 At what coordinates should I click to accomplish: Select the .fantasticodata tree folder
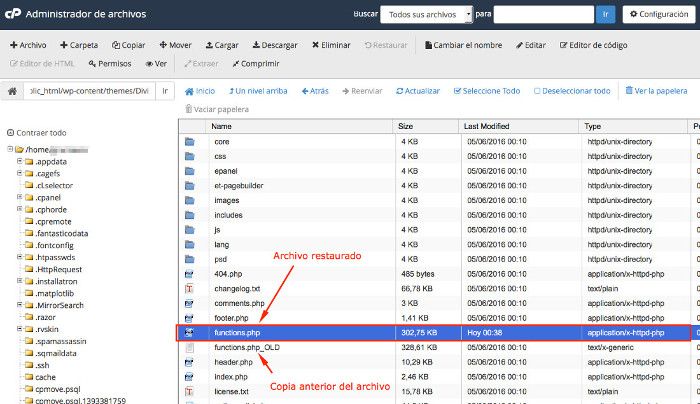[x=57, y=233]
